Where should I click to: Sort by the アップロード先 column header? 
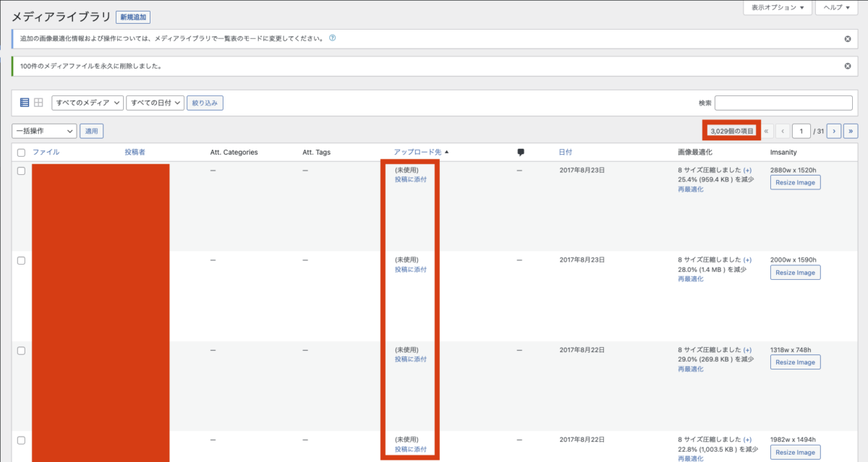pos(417,153)
